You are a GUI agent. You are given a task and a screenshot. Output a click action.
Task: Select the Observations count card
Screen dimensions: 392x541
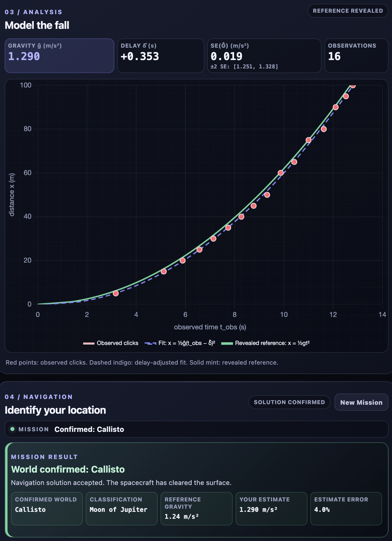coord(356,56)
